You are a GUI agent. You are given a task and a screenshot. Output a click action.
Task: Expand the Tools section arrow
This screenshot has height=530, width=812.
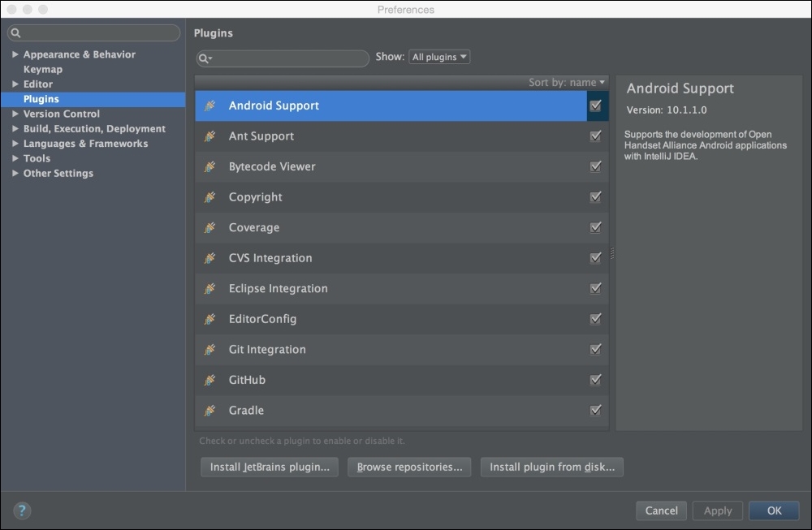[x=15, y=158]
